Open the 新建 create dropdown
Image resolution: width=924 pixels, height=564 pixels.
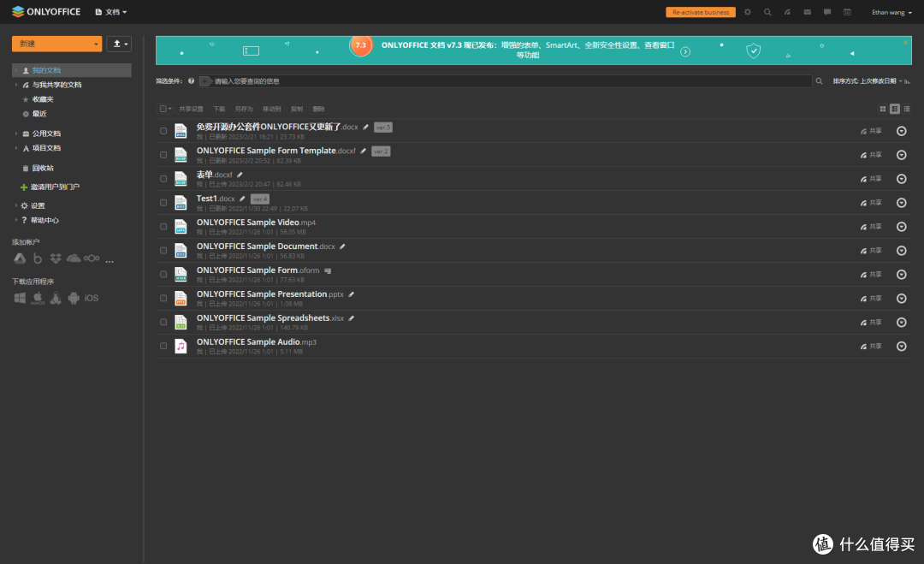pyautogui.click(x=56, y=44)
